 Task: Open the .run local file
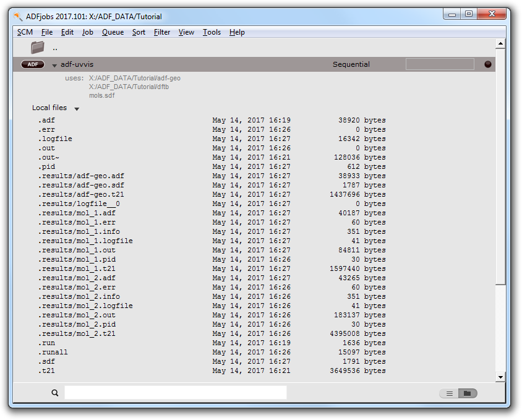(x=46, y=344)
